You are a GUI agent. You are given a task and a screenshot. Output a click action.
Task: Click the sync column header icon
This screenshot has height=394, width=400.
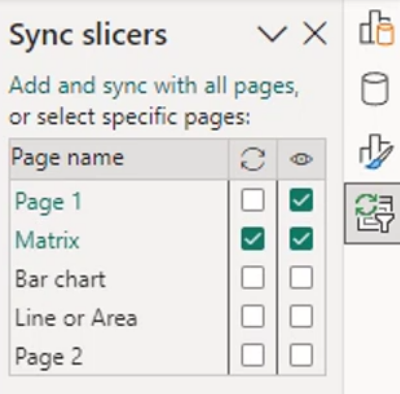tap(253, 159)
